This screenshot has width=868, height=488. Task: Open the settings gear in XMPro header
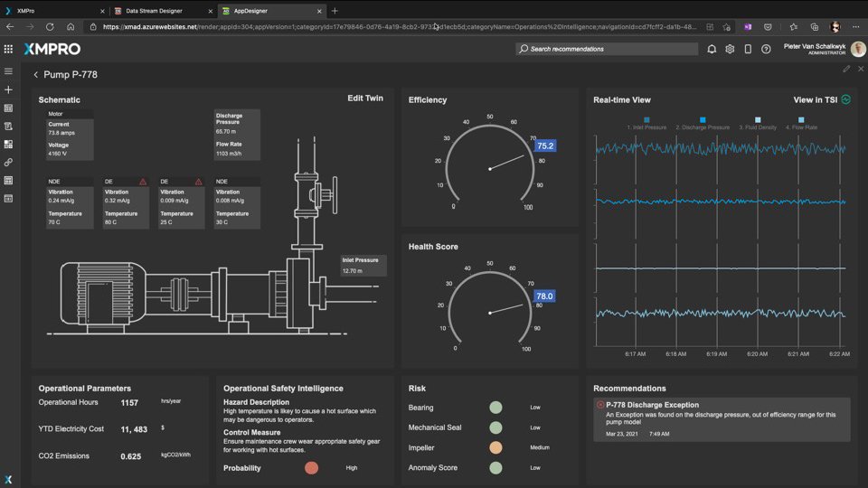coord(730,49)
